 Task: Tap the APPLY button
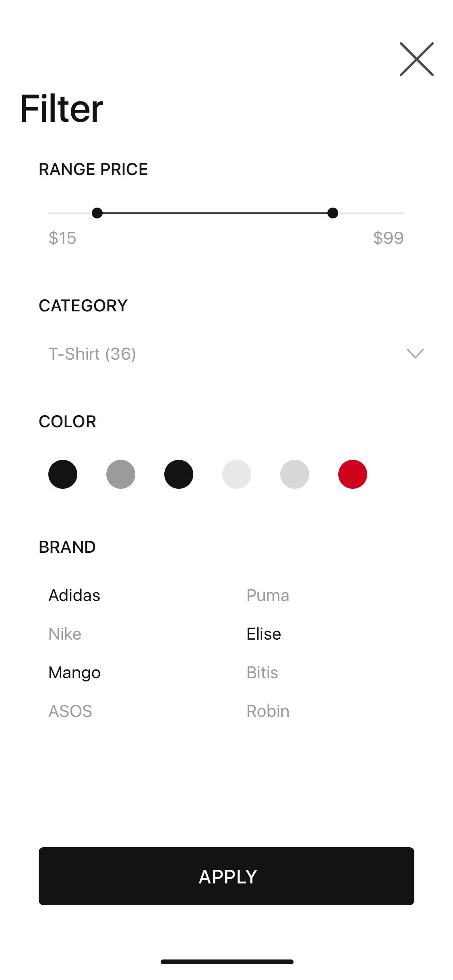226,876
